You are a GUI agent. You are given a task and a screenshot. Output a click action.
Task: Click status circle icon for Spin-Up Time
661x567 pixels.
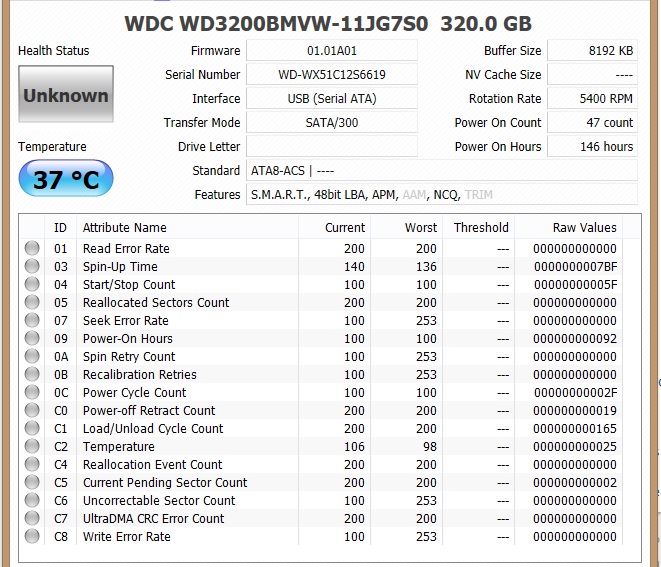32,266
